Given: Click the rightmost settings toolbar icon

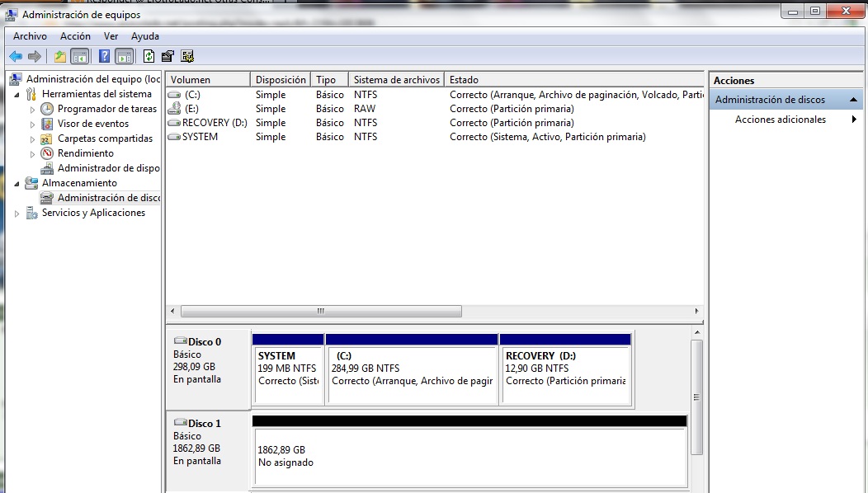Looking at the screenshot, I should [187, 56].
